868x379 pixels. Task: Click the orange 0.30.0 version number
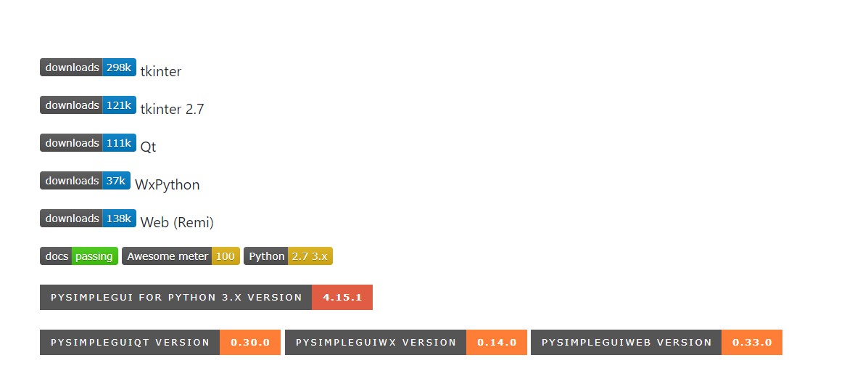click(x=250, y=343)
